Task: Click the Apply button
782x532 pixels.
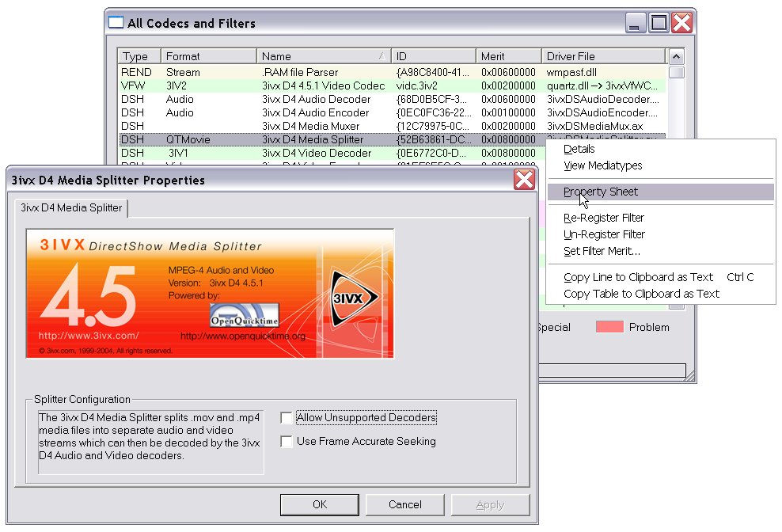Action: [490, 504]
